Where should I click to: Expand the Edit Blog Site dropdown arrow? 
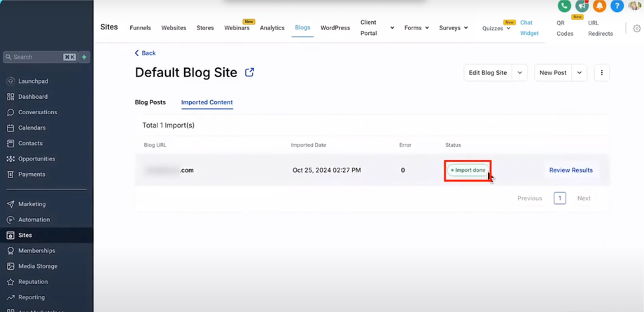tap(519, 72)
